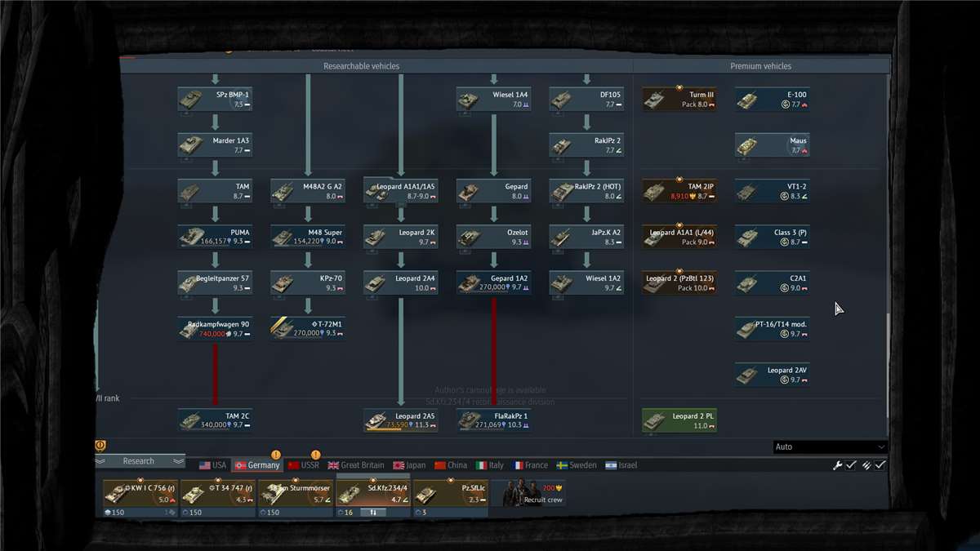Click the striped icon between the two checkboxes
980x551 pixels.
pos(866,465)
